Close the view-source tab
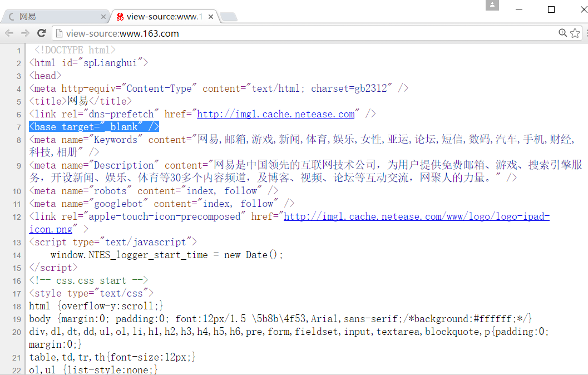 point(211,17)
